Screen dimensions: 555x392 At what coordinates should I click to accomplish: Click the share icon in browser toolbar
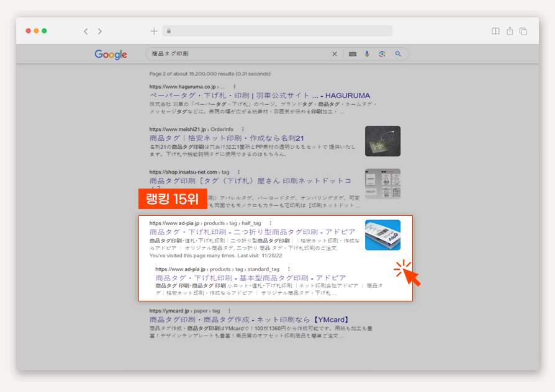point(510,31)
